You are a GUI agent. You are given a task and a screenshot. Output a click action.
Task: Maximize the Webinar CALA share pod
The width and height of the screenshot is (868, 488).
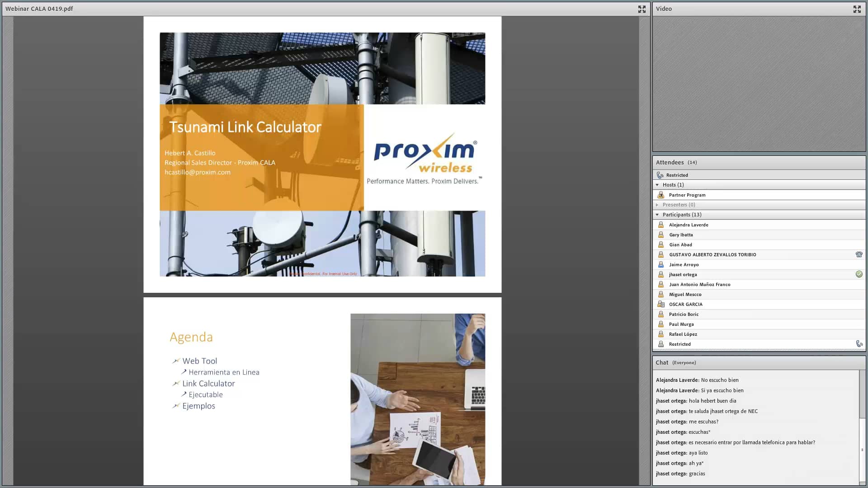click(x=642, y=9)
